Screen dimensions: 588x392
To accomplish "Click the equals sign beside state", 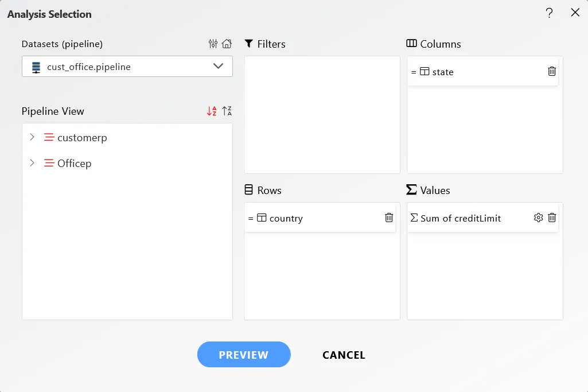I will [414, 72].
